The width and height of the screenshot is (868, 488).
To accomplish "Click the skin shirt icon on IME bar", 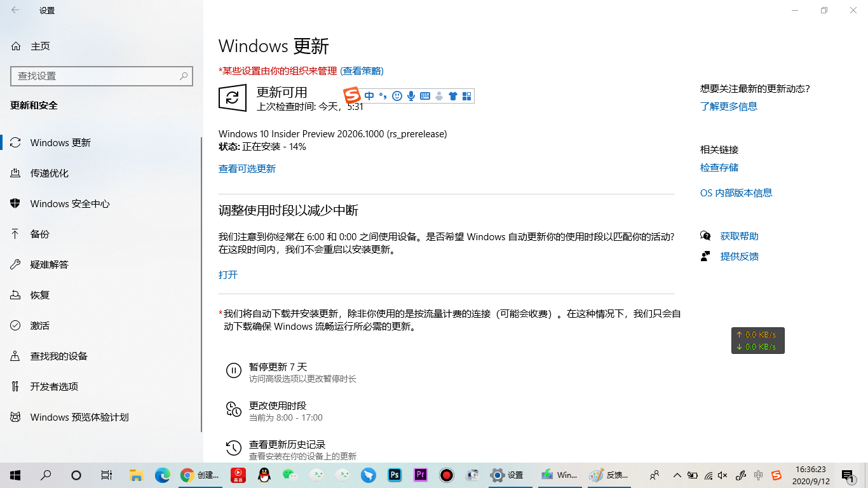I will pyautogui.click(x=453, y=96).
